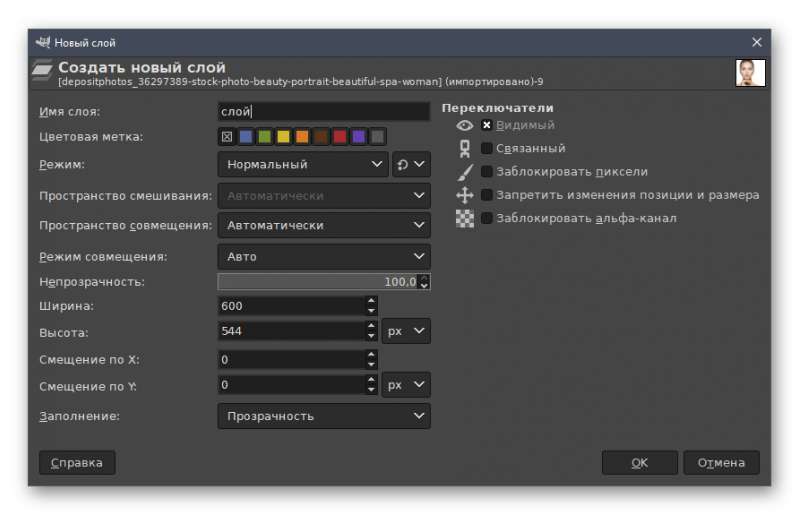Enable Заблокировать пиксели checkbox

tap(487, 171)
